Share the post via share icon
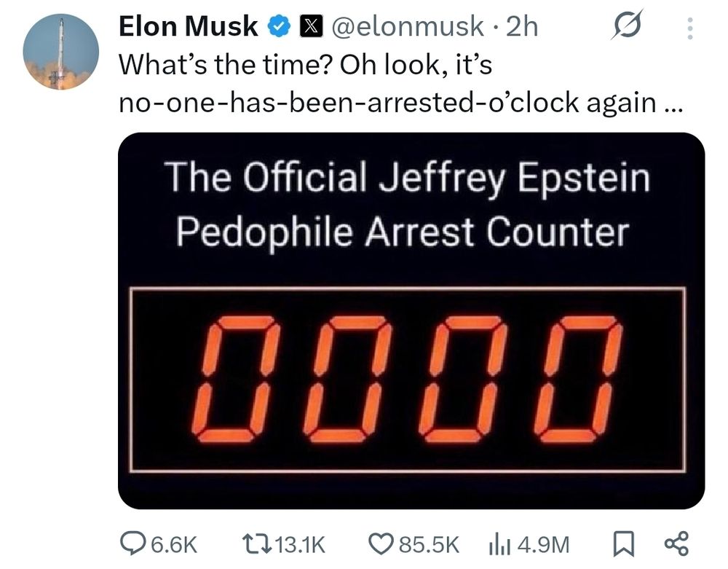Screen dimensions: 728x569 [676, 544]
